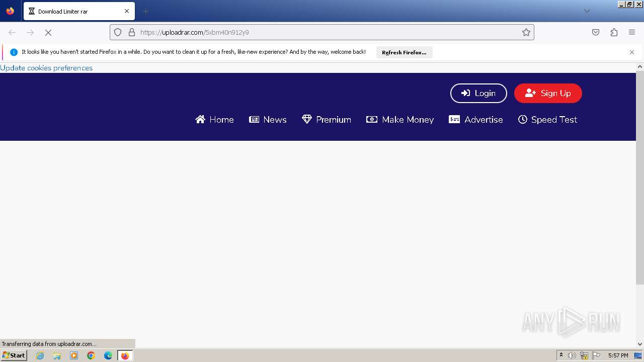Viewport: 644px width, 362px height.
Task: Open the Premium menu item
Action: tap(327, 120)
